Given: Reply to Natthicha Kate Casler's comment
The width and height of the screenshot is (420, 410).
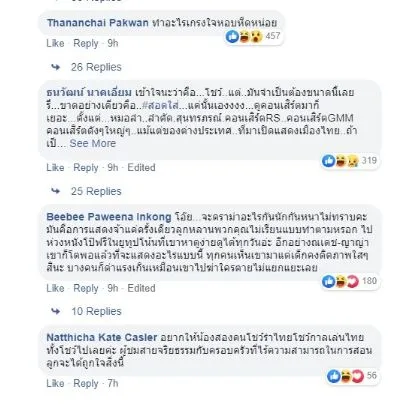Looking at the screenshot, I should [x=86, y=383].
